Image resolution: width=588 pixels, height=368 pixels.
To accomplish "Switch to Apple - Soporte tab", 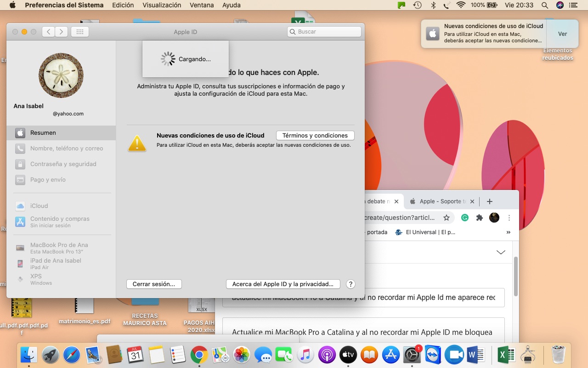I will pyautogui.click(x=439, y=201).
